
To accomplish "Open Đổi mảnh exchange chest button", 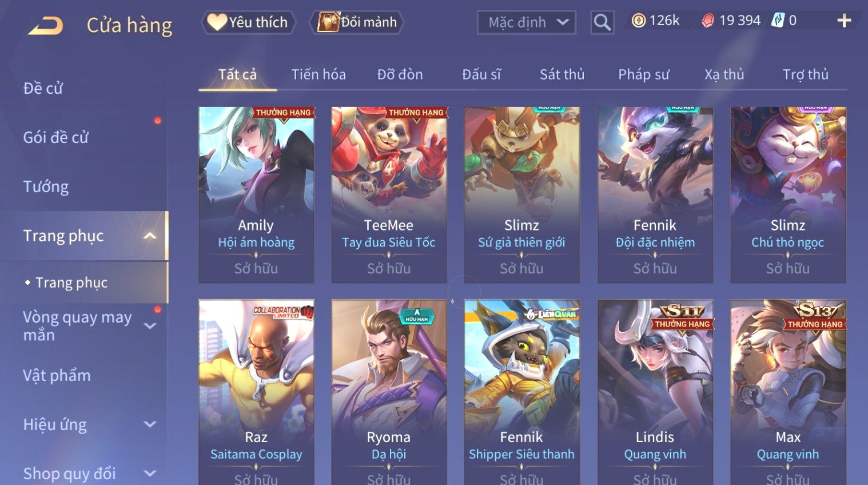I will point(357,22).
